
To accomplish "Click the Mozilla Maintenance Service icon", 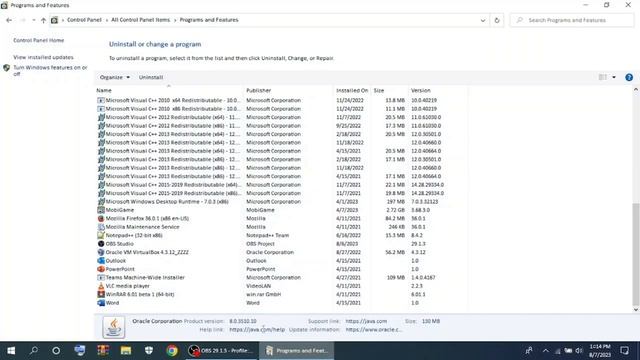I will click(x=101, y=227).
